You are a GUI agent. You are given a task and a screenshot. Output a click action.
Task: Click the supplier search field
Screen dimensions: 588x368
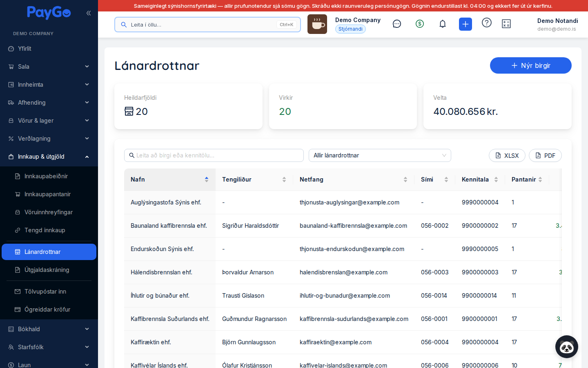click(214, 155)
